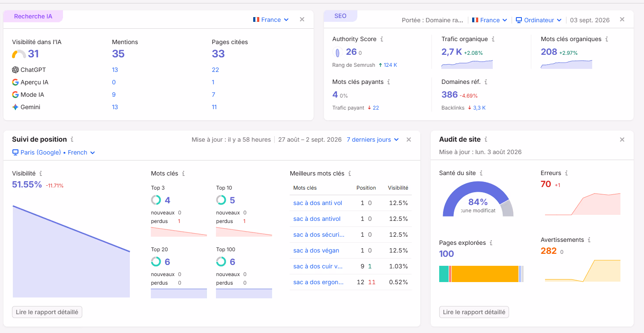
Task: Click the Backlinks 3,3 K value
Action: [x=479, y=108]
